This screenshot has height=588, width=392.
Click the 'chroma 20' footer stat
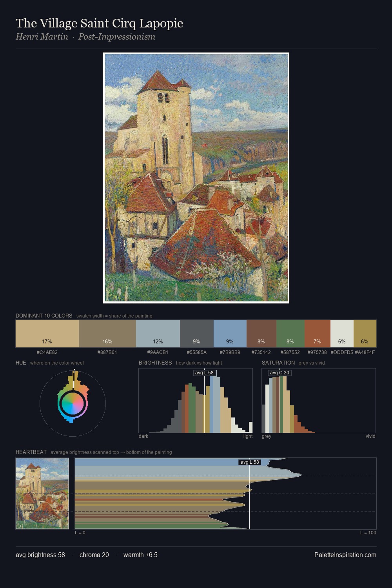pyautogui.click(x=94, y=555)
